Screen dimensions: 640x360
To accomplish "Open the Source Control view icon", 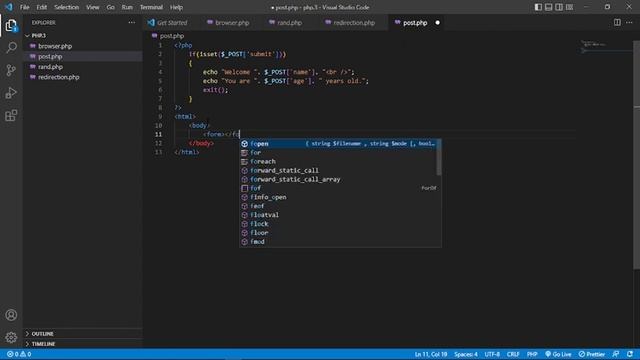I will point(11,70).
